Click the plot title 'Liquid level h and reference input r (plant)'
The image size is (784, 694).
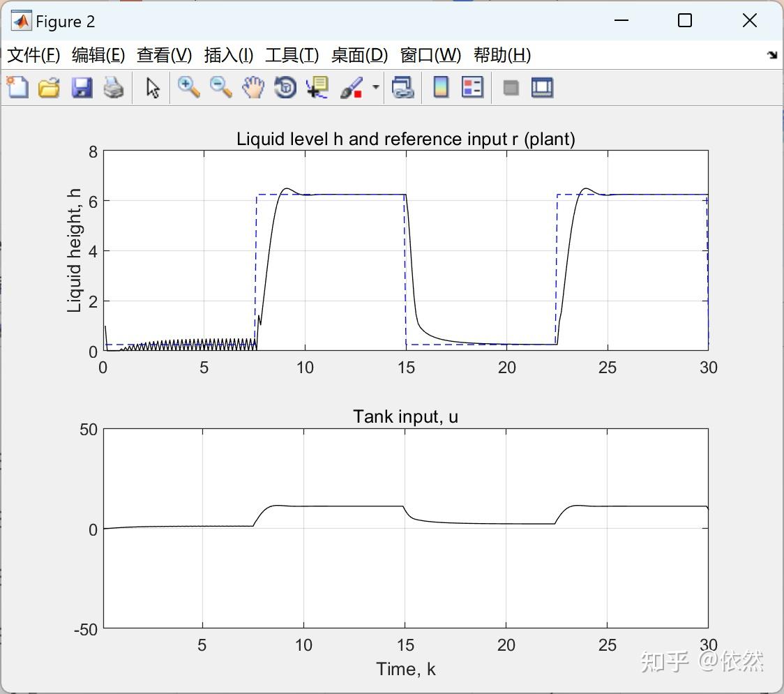point(405,139)
